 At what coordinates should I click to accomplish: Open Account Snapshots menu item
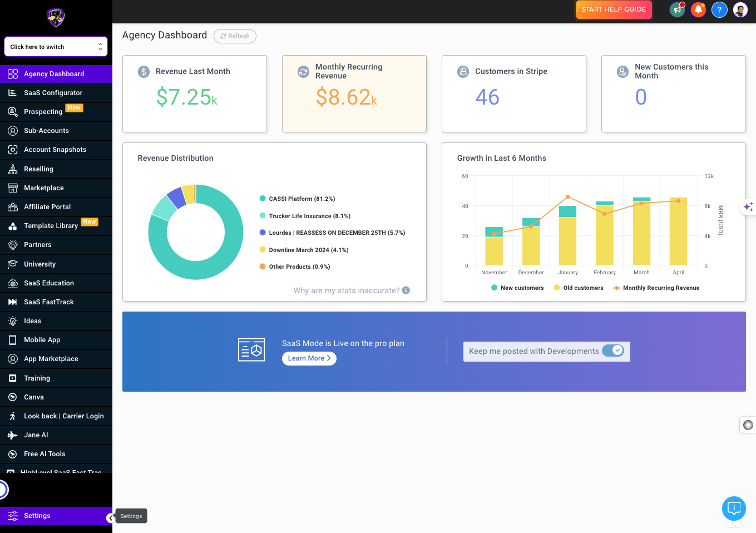click(56, 150)
